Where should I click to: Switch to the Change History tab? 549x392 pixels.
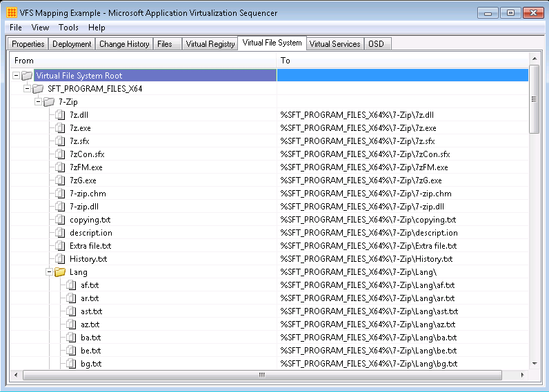pos(123,44)
